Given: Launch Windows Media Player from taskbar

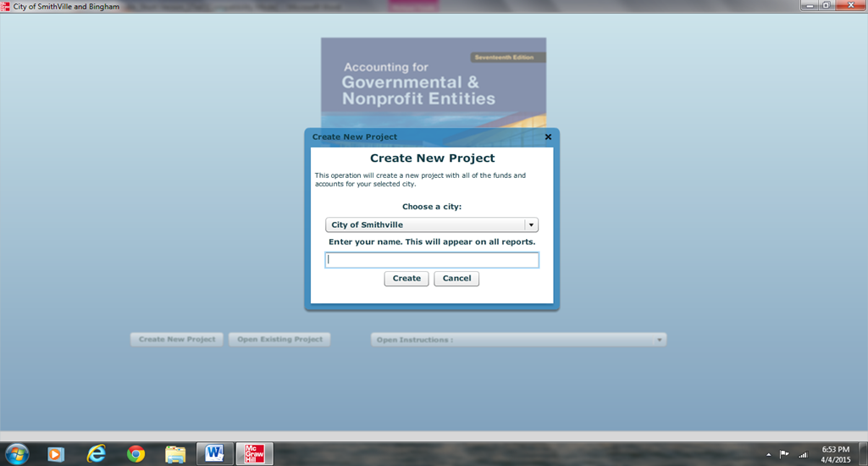Looking at the screenshot, I should tap(56, 454).
